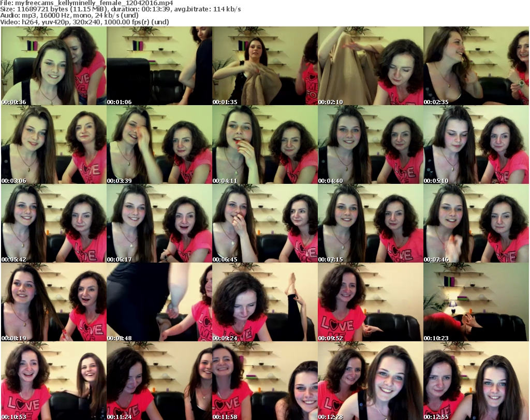Select the thumbnail stamped 00:01:35
This screenshot has width=530, height=420.
pyautogui.click(x=265, y=66)
